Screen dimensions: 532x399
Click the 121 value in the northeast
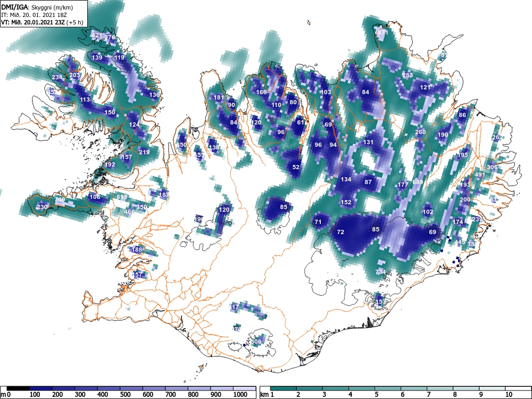point(425,87)
